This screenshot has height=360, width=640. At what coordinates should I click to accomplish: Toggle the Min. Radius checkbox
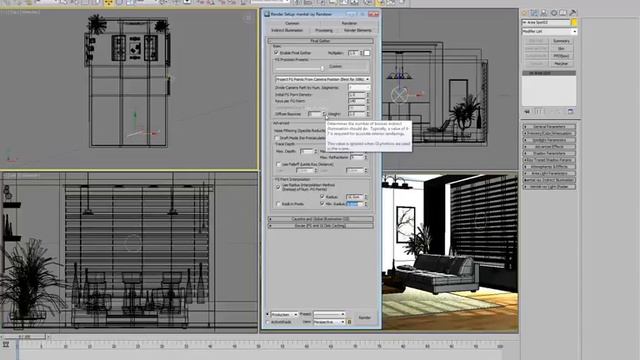pos(322,204)
